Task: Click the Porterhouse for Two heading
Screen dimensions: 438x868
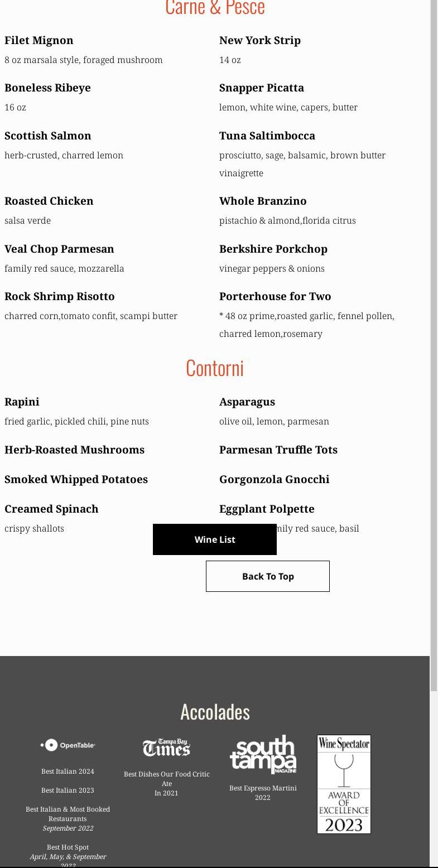Action: (x=275, y=296)
